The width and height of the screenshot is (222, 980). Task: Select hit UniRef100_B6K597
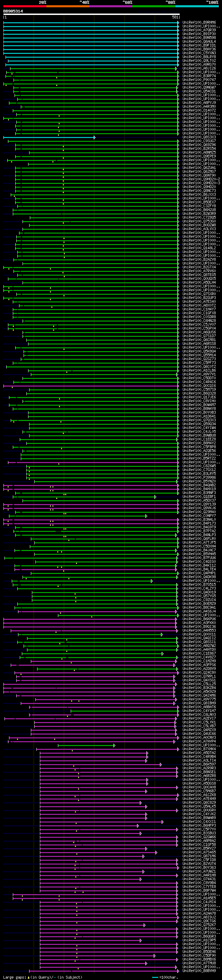click(x=199, y=764)
